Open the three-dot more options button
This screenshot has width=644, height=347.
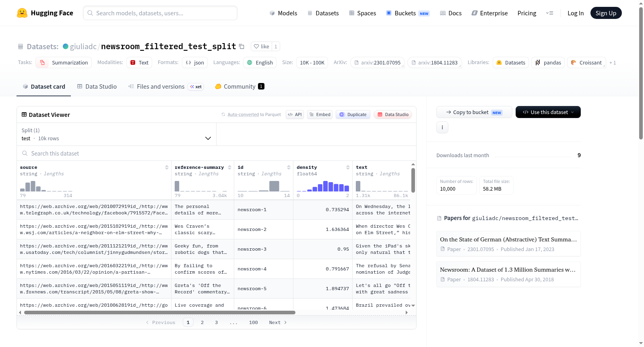(442, 127)
